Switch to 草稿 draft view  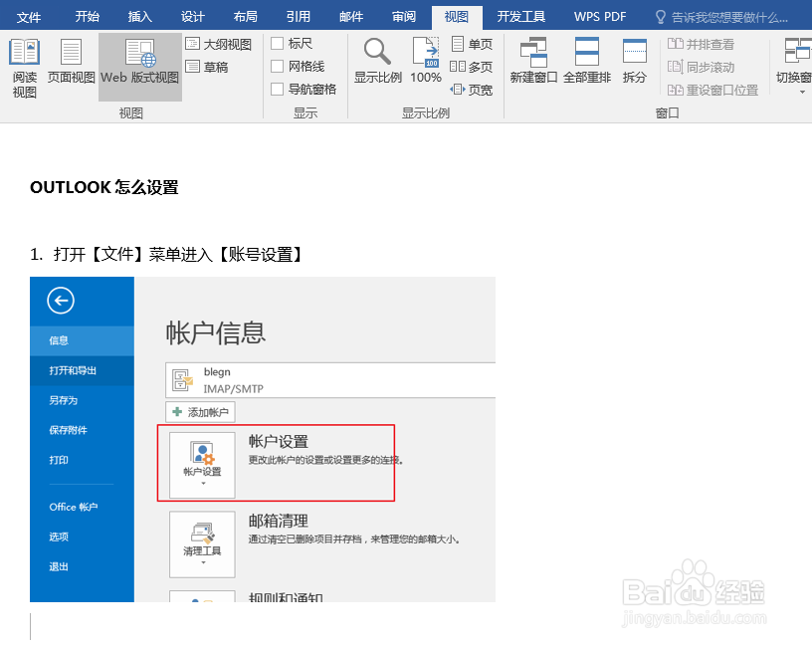pos(207,67)
